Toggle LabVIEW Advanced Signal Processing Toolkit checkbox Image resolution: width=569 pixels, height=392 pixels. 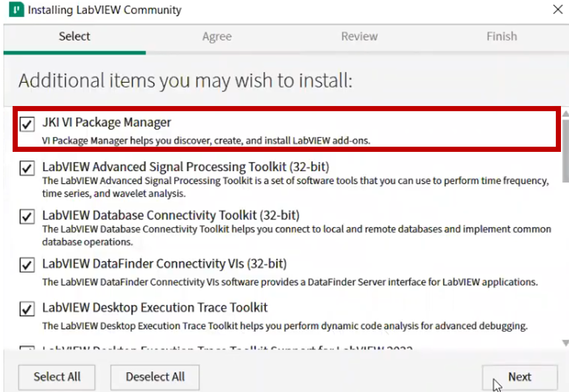coord(27,168)
